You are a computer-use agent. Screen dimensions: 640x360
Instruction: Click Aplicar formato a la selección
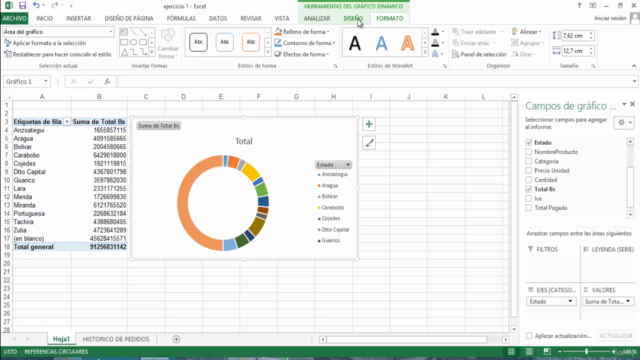pos(45,43)
